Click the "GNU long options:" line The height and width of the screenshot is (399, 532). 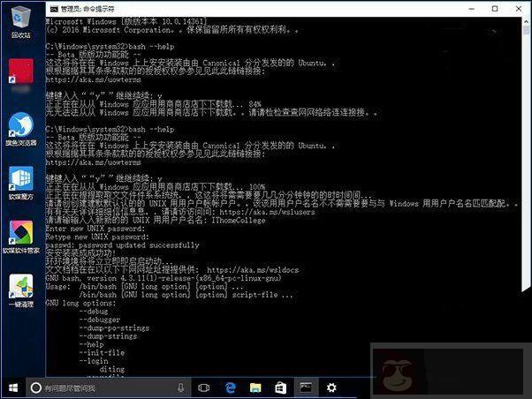[x=80, y=303]
